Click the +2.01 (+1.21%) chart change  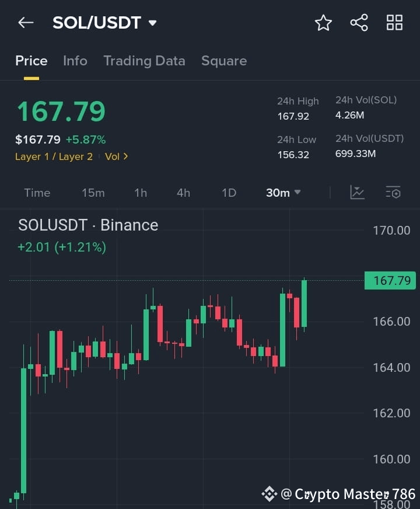(62, 247)
